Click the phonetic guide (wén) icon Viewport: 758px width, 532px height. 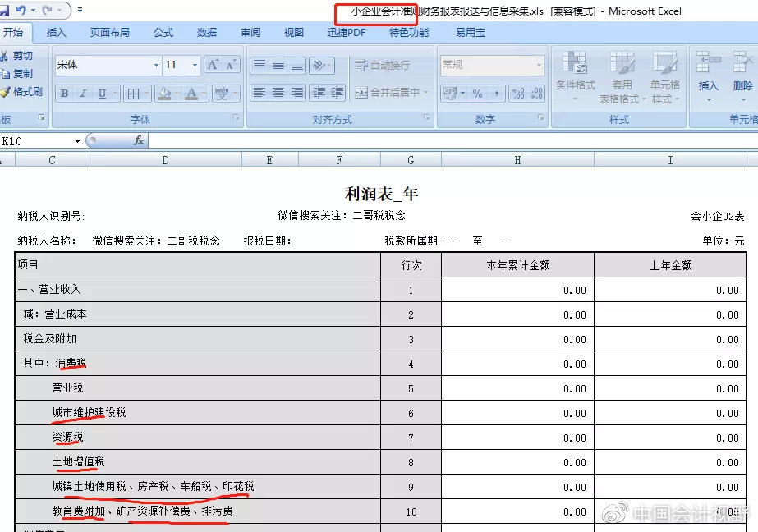pyautogui.click(x=222, y=94)
